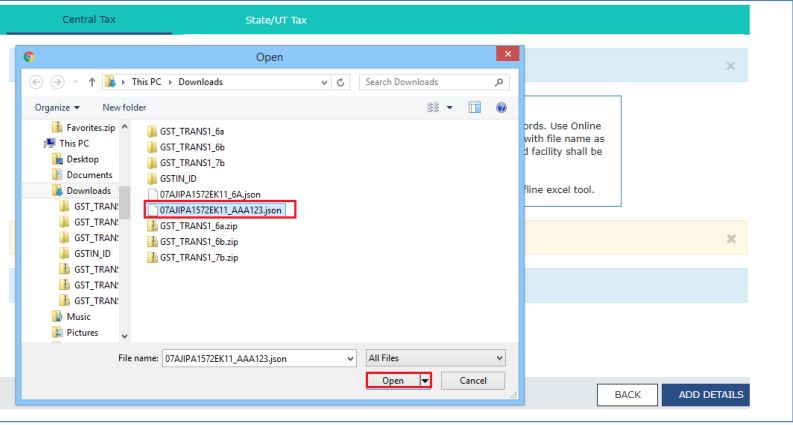
Task: Click the BACK button on the page
Action: click(627, 395)
